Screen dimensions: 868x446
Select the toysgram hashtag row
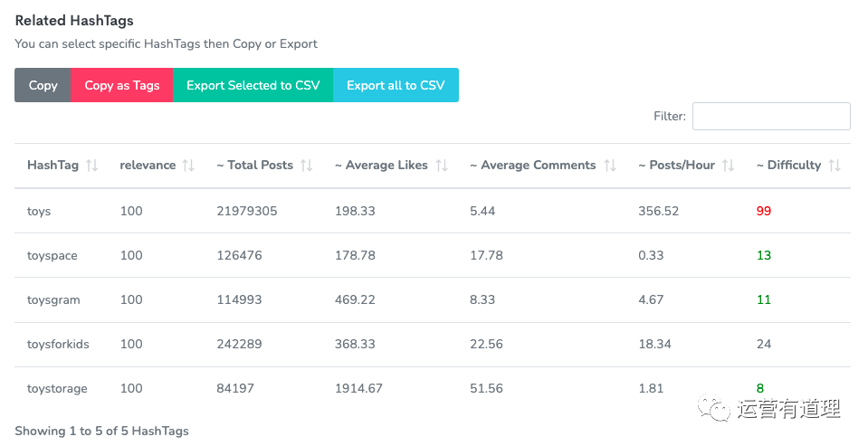click(433, 300)
